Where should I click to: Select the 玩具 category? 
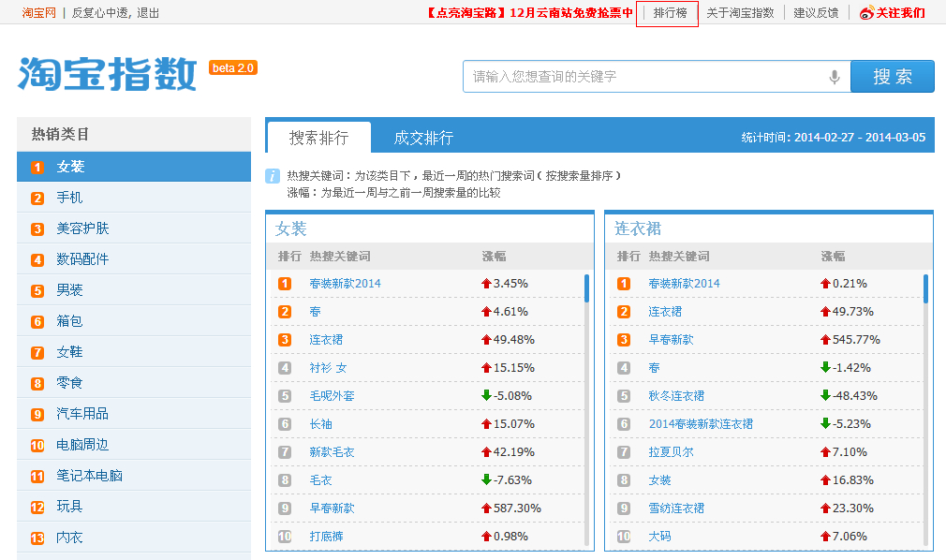(x=134, y=507)
